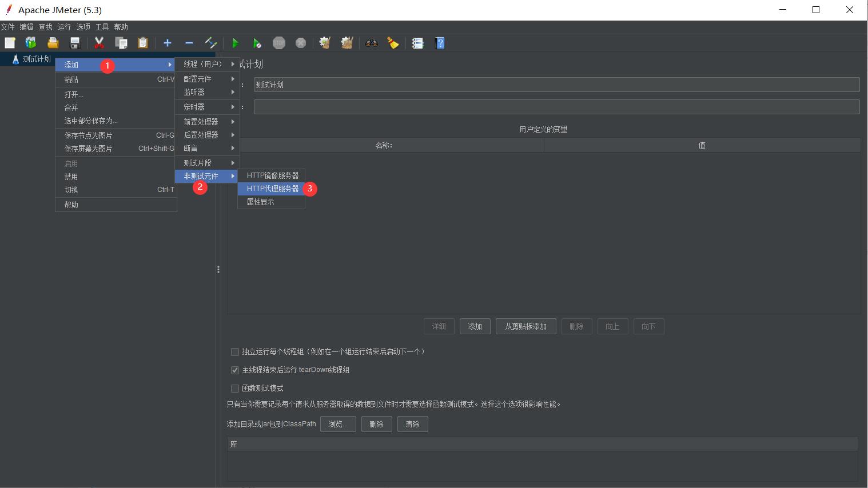
Task: Click the Help question mark icon
Action: pos(439,43)
